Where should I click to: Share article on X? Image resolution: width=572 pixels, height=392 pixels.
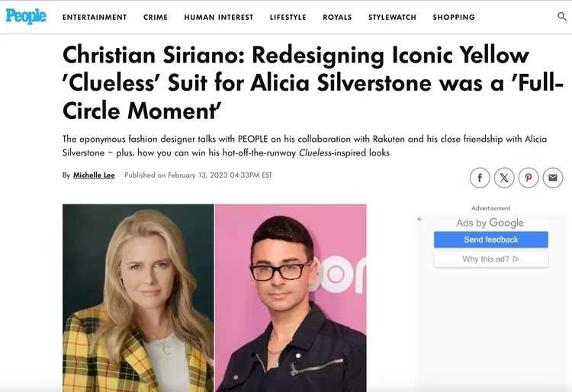tap(504, 178)
